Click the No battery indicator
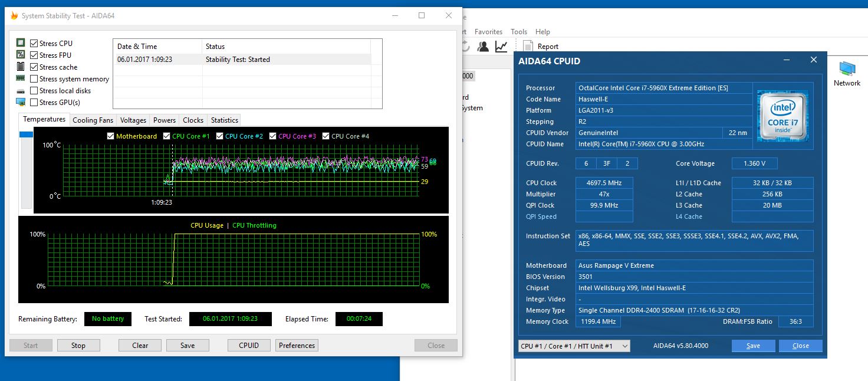Screen dimensions: 868x381 (108, 319)
